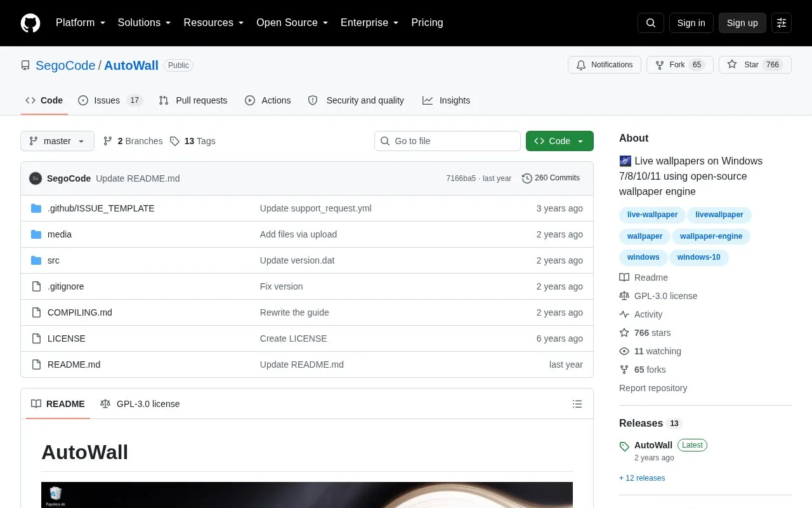The height and width of the screenshot is (508, 812).
Task: Switch to the Pull requests tab
Action: 193,100
